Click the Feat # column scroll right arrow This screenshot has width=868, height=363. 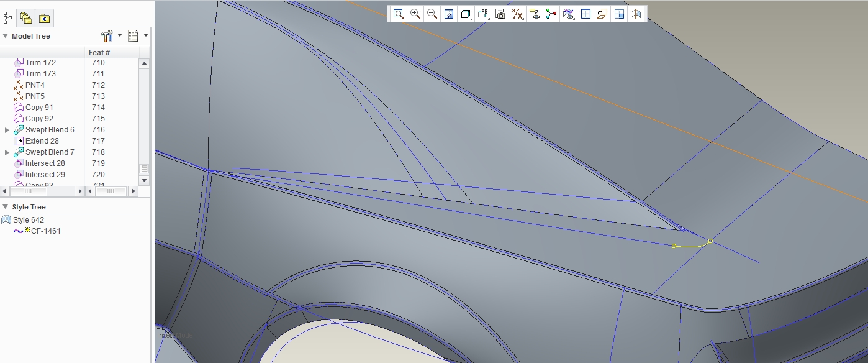[x=134, y=190]
